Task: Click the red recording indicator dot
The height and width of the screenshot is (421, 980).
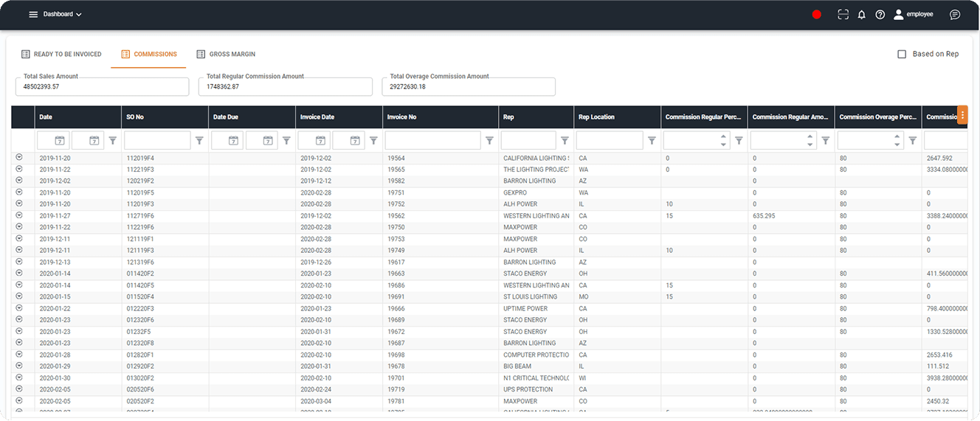Action: coord(816,15)
